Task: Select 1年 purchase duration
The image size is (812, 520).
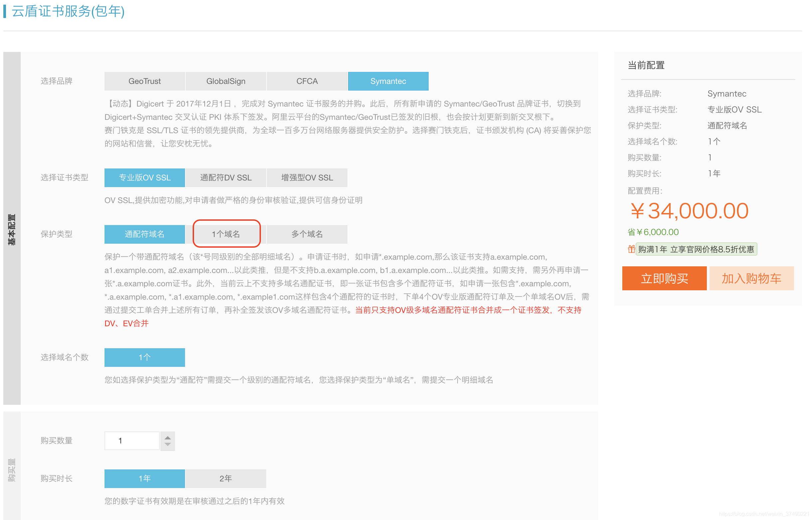Action: 144,479
